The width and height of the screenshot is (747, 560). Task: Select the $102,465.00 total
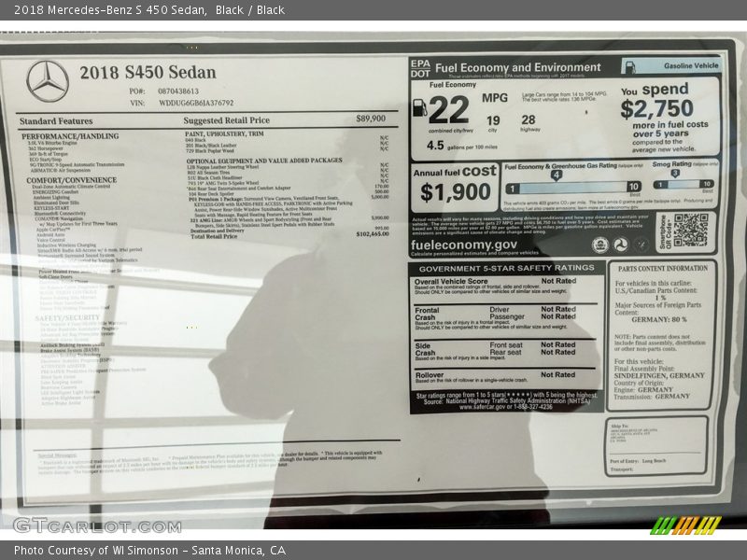tap(372, 234)
